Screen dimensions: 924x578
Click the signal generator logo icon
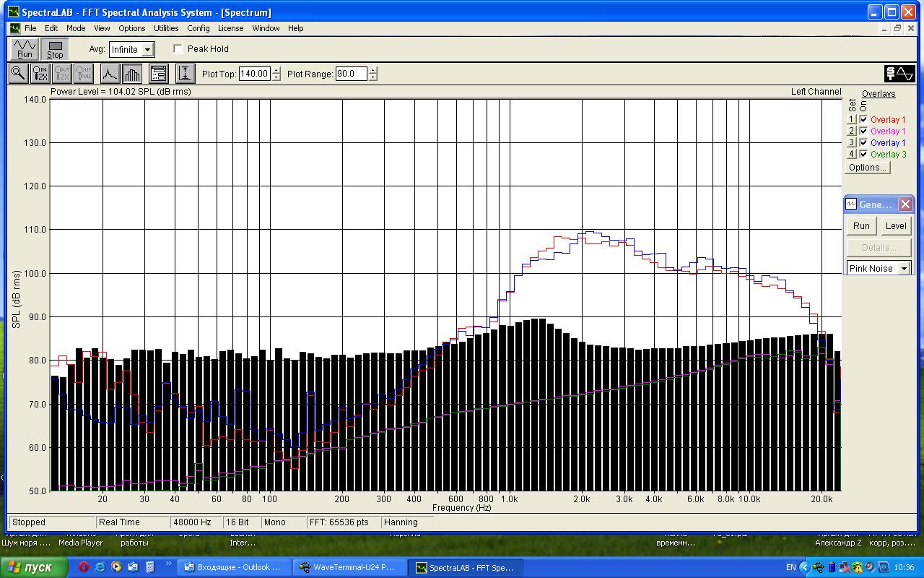899,73
